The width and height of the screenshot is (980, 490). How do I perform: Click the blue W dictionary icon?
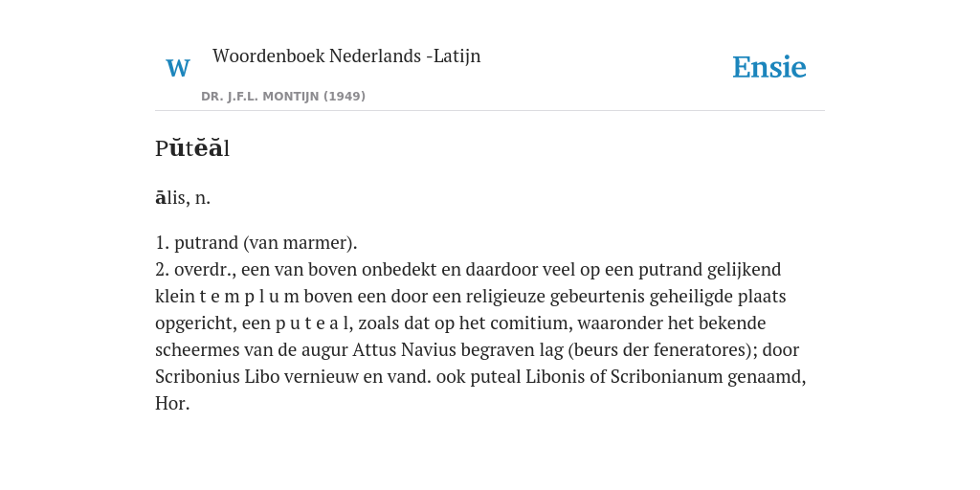click(x=177, y=68)
